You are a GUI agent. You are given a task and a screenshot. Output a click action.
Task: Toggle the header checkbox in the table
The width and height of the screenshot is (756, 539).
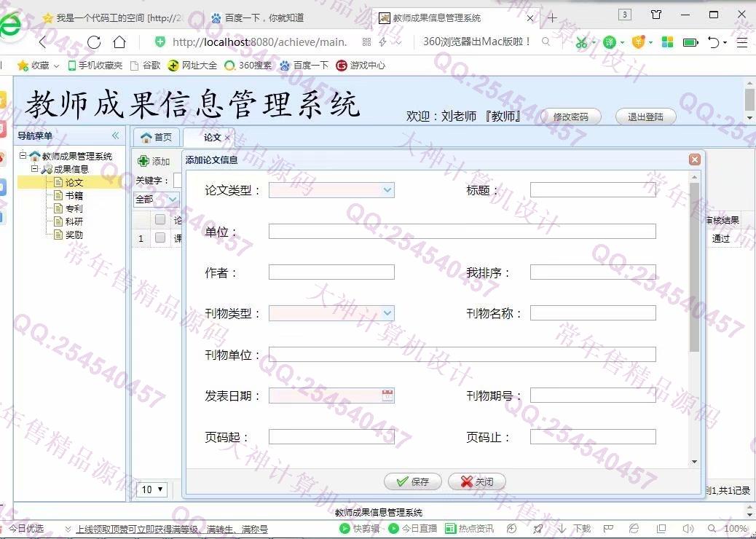(x=160, y=219)
